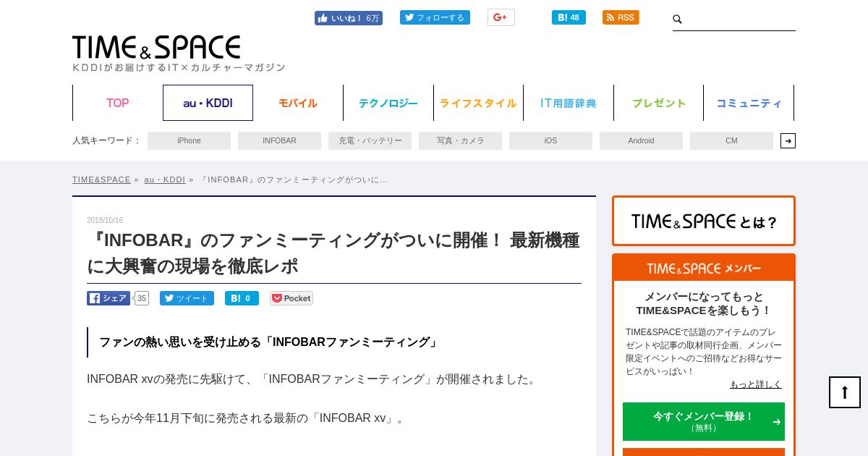Open the テクノロジー navigation tab
Image resolution: width=868 pixels, height=456 pixels.
pyautogui.click(x=388, y=103)
